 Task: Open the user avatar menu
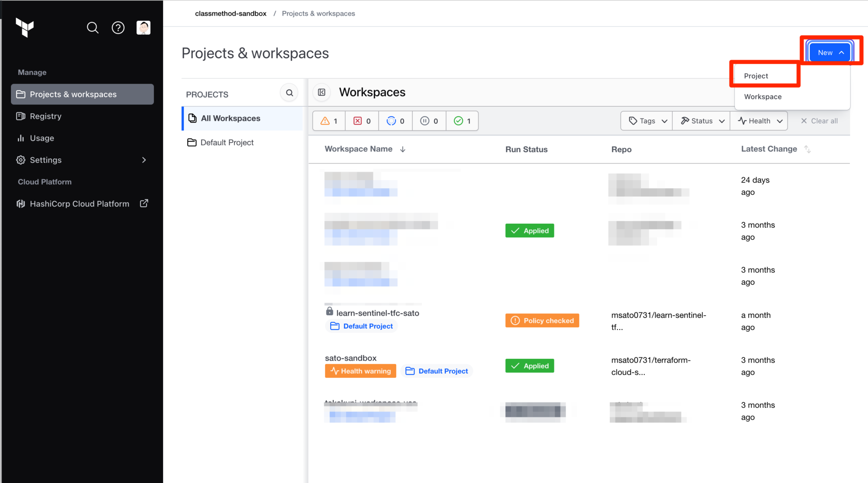tap(144, 28)
